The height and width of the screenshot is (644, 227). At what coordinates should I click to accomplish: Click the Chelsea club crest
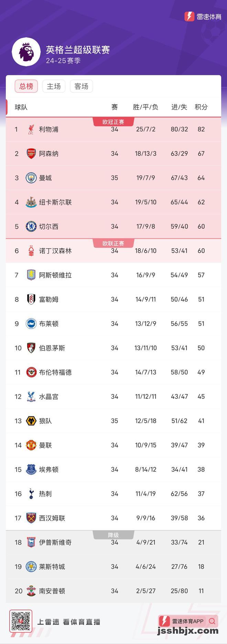coord(31,227)
